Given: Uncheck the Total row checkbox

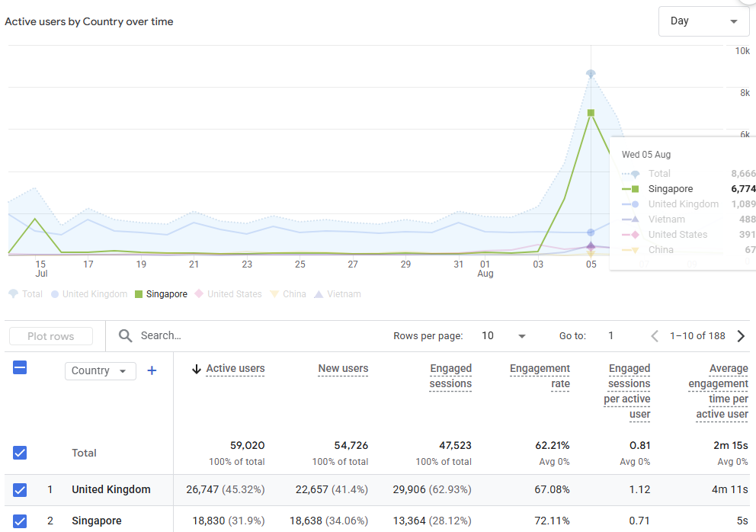Looking at the screenshot, I should coord(20,453).
